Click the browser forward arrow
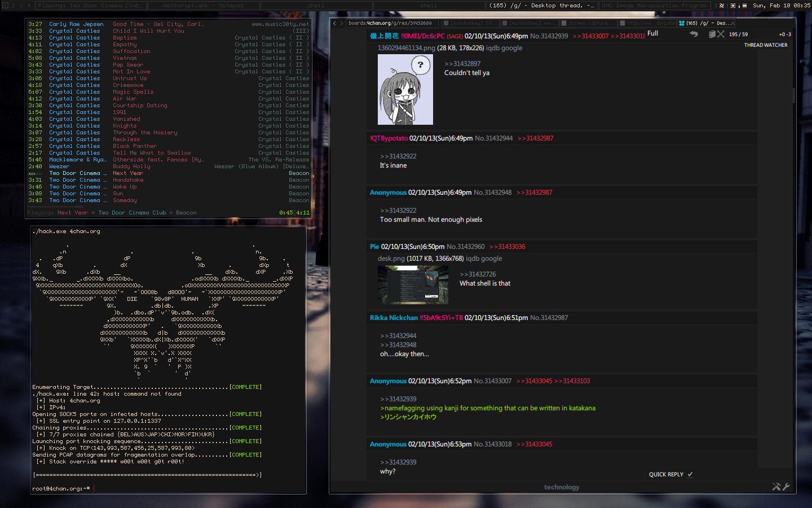The width and height of the screenshot is (812, 508). (x=341, y=23)
